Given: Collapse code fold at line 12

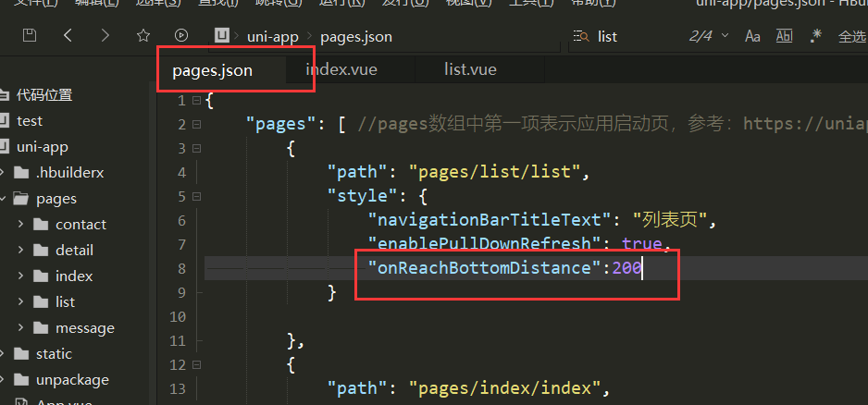Looking at the screenshot, I should pyautogui.click(x=196, y=365).
